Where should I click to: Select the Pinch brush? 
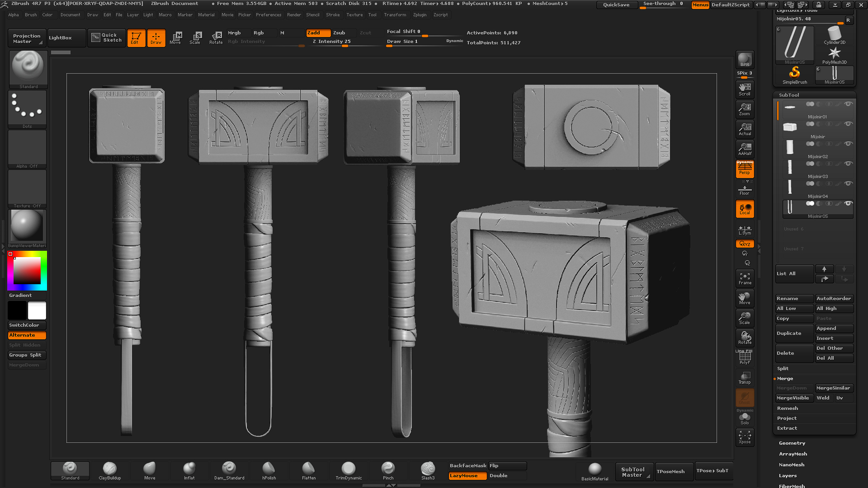(388, 471)
